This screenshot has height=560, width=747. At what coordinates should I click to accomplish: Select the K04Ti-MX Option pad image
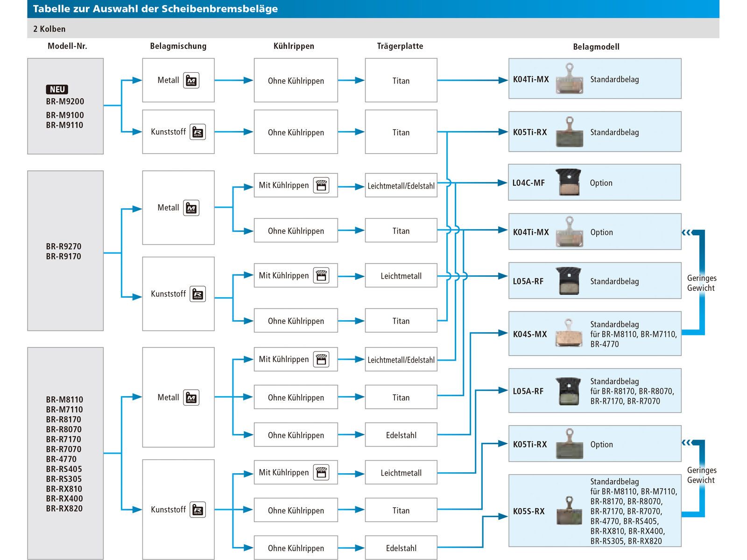click(x=570, y=232)
